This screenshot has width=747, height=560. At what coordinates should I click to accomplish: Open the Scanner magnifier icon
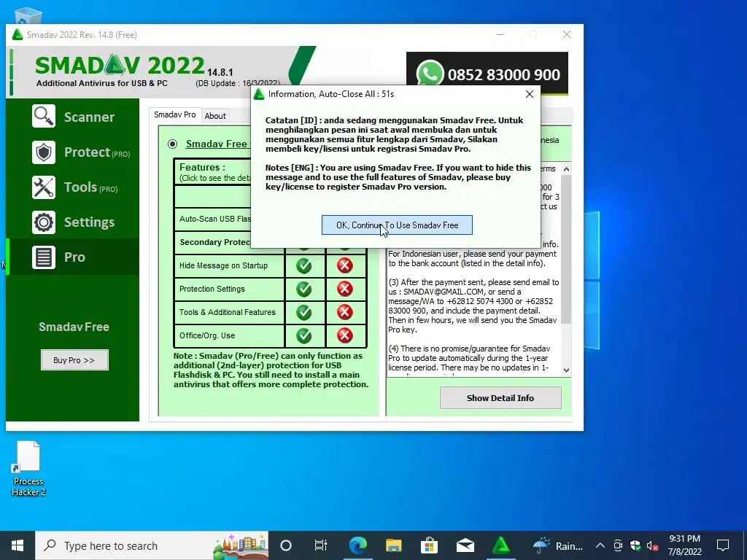click(44, 117)
